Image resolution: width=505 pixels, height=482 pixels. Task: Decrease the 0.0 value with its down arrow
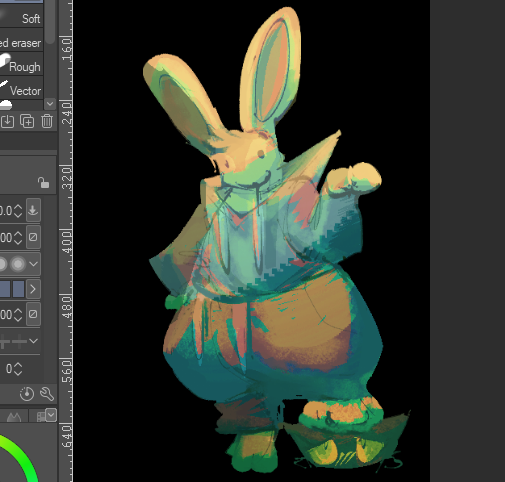[18, 215]
